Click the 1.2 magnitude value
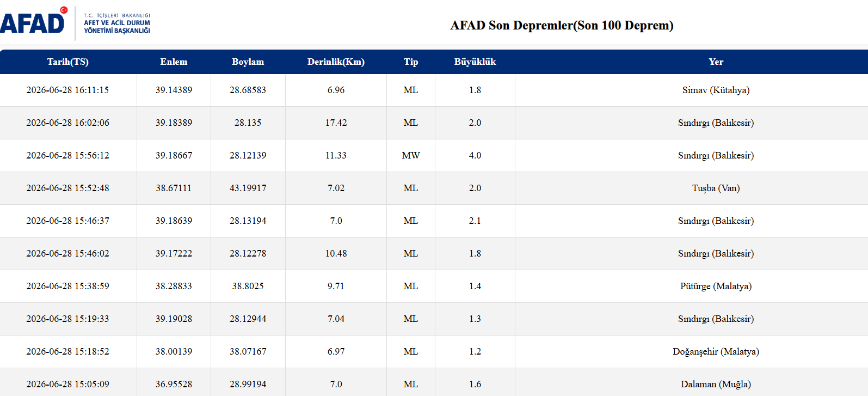Viewport: 868px width, 396px height. point(475,351)
